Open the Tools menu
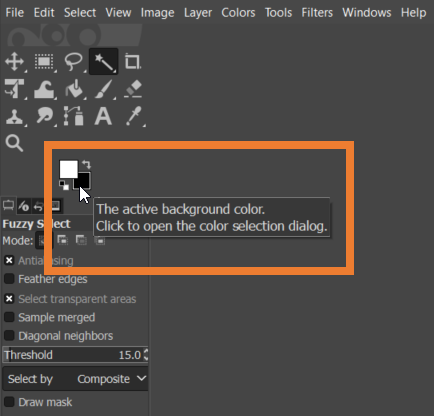This screenshot has width=434, height=416. coord(278,13)
